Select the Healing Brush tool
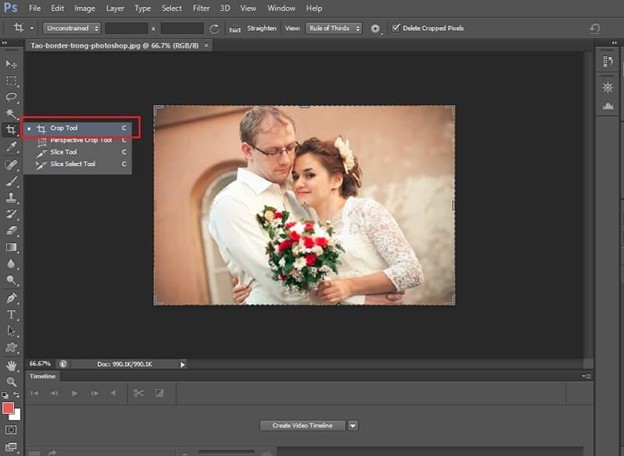The height and width of the screenshot is (456, 624). click(x=11, y=165)
